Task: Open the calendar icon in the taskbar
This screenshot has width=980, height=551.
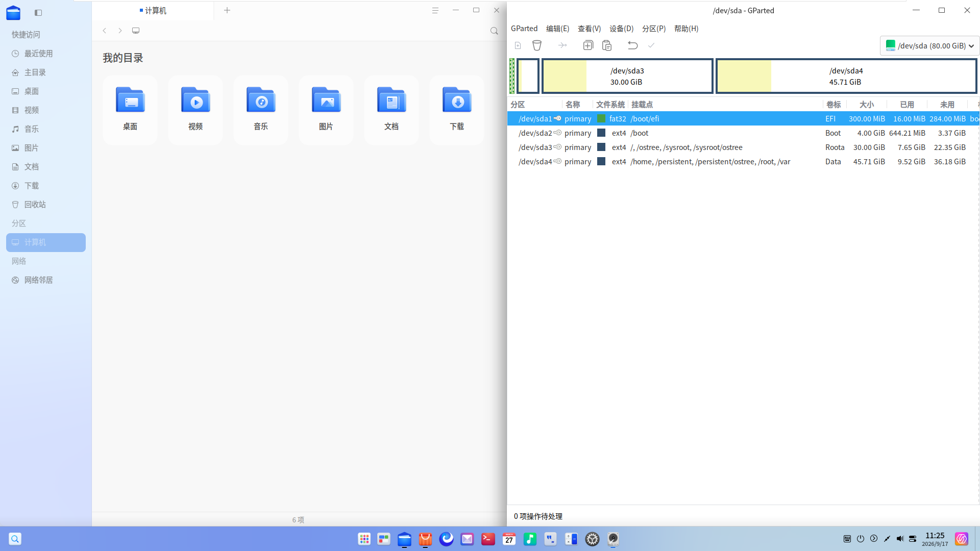Action: click(509, 539)
